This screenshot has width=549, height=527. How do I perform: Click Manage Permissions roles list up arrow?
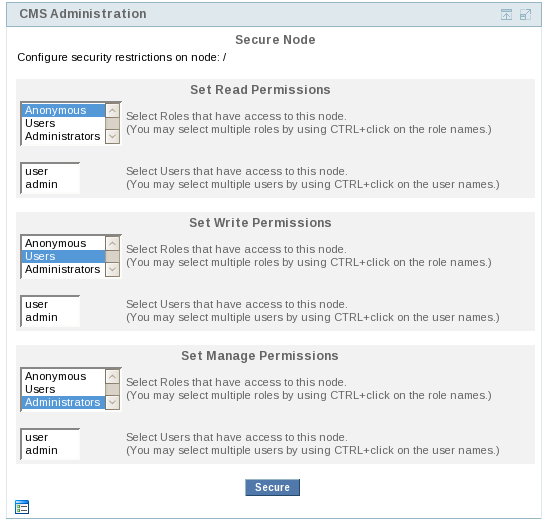pos(112,377)
